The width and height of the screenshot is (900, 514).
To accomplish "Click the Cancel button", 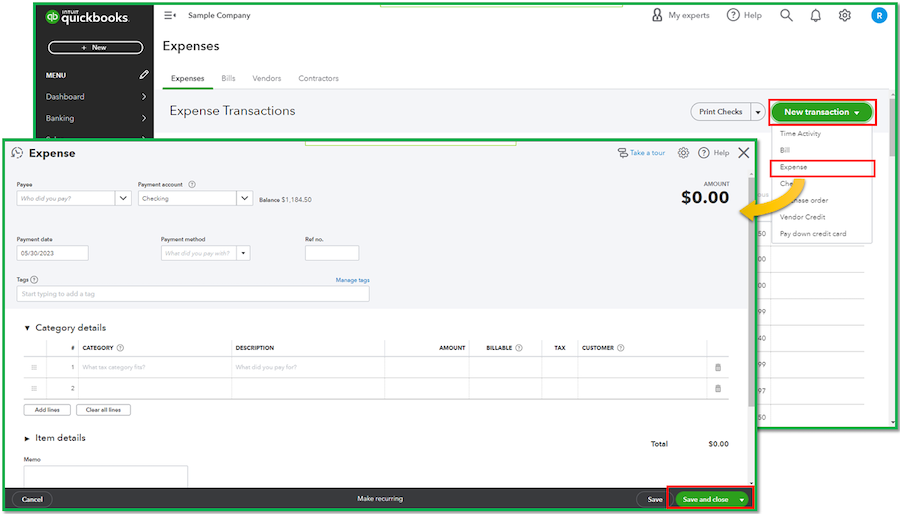I will click(x=32, y=500).
